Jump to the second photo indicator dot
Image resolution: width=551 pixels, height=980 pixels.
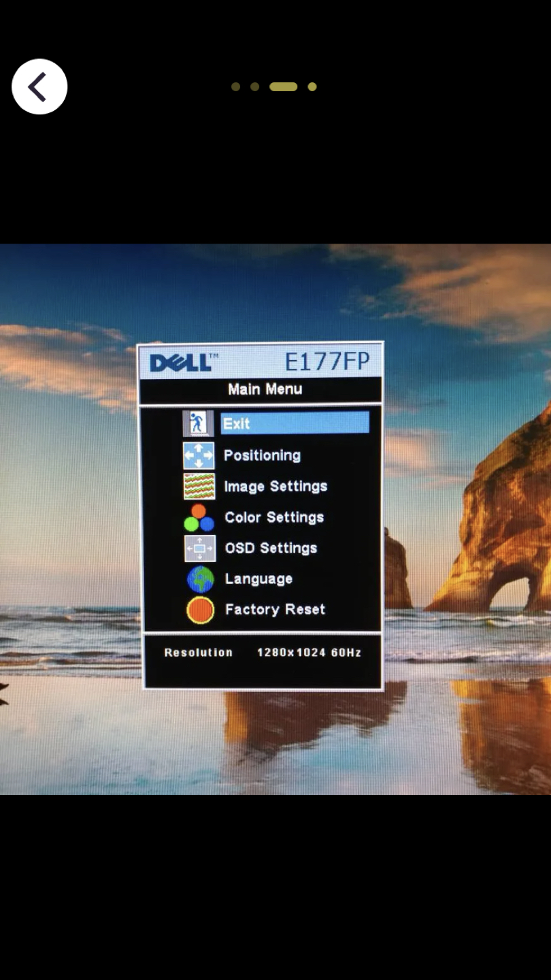[x=254, y=86]
